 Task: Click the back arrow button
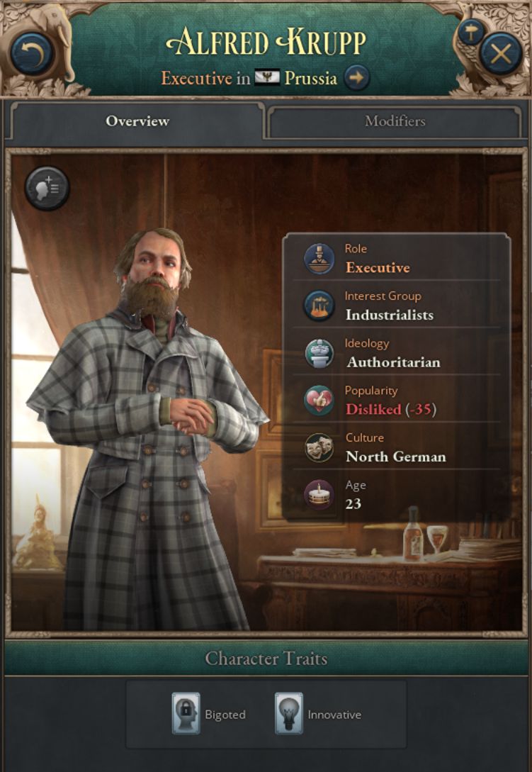(x=32, y=53)
